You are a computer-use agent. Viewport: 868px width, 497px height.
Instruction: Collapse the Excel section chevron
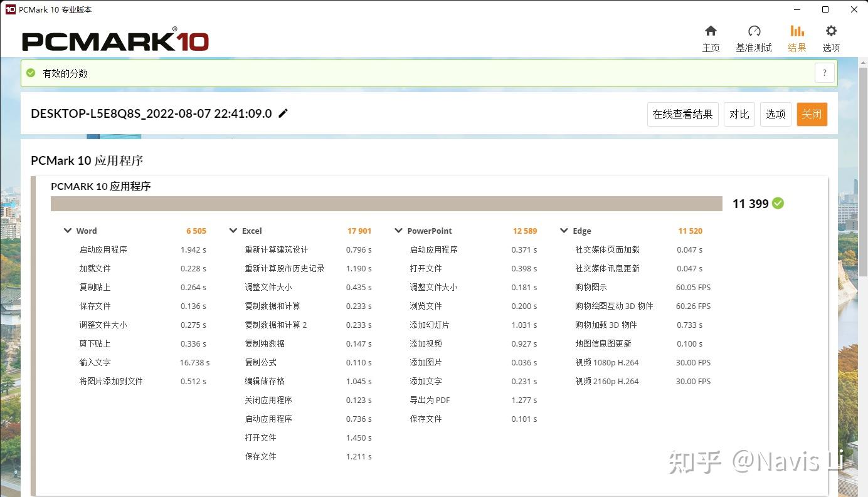tap(233, 231)
